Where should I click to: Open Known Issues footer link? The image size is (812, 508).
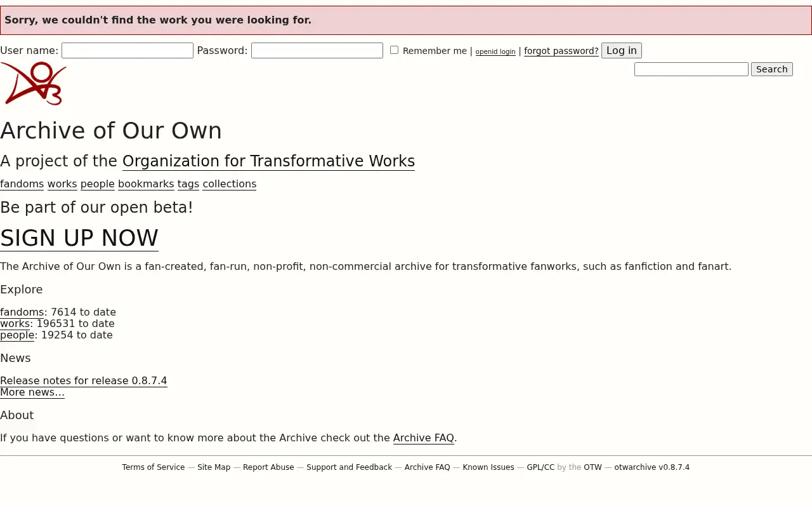[488, 467]
